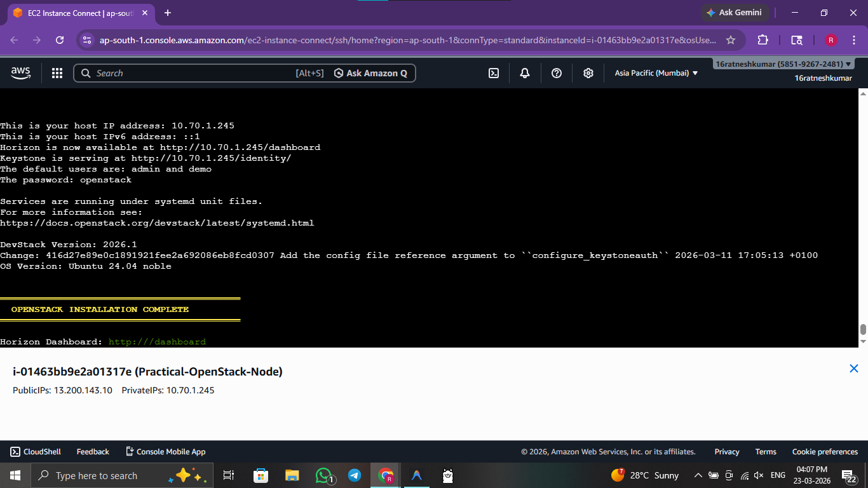Open the AWS services grid menu
868x488 pixels.
[x=57, y=73]
